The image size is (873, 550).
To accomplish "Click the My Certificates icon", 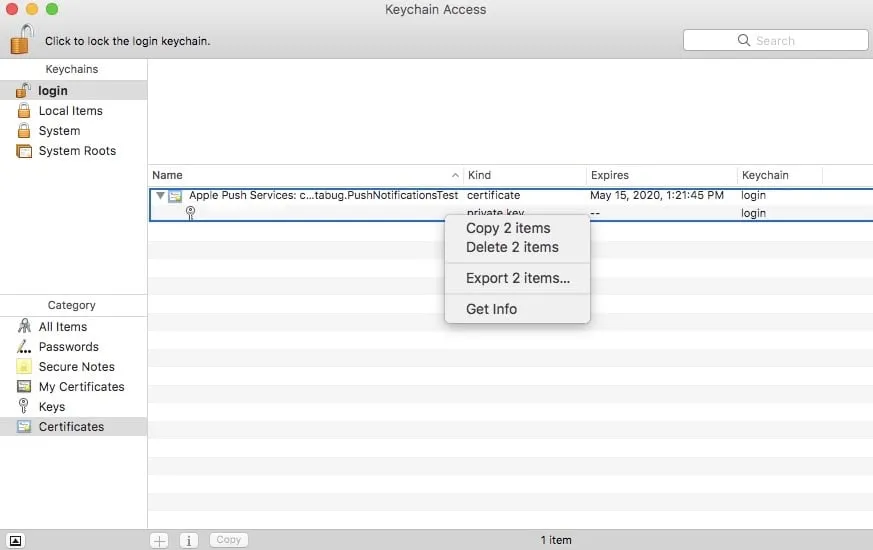I will [24, 386].
